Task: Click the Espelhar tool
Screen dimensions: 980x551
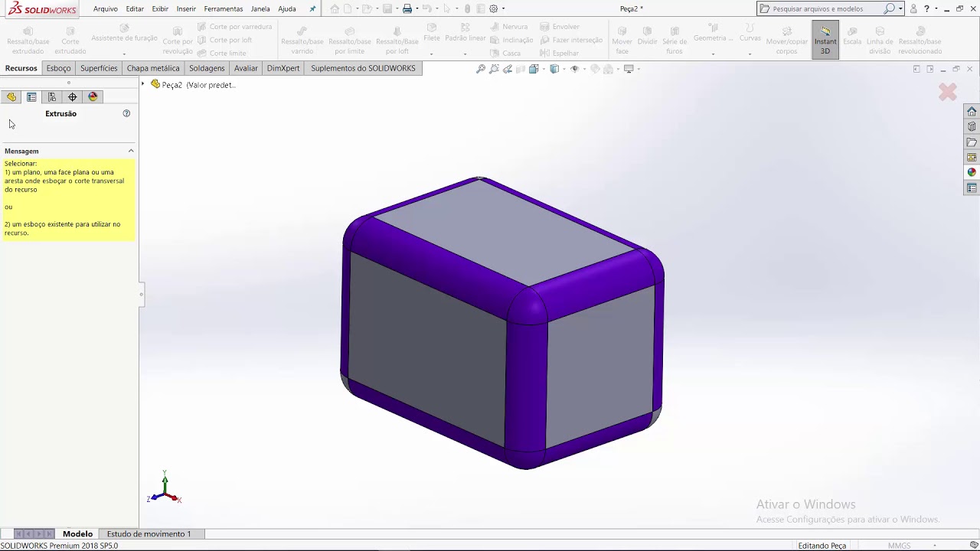Action: (559, 54)
